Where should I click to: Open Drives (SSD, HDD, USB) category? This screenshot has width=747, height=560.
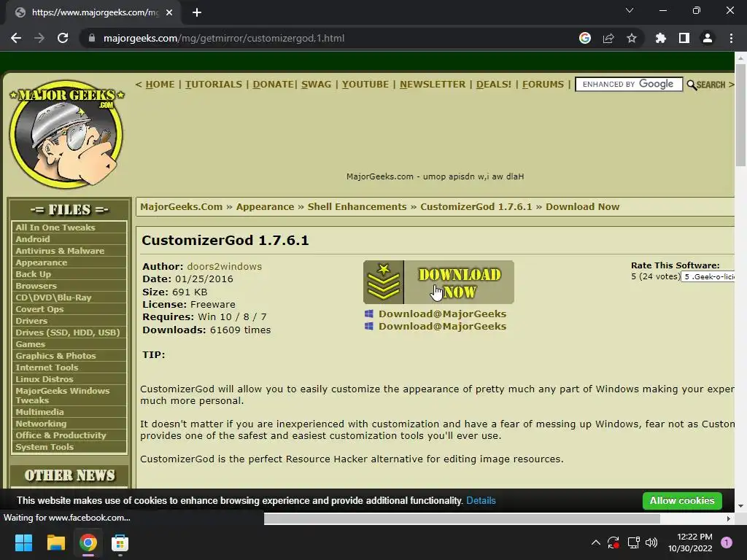[x=69, y=332]
